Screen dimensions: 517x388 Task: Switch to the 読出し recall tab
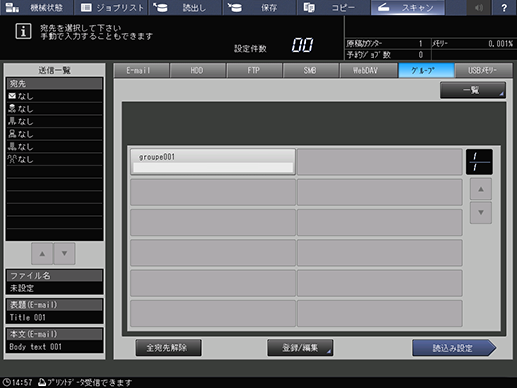coord(186,7)
